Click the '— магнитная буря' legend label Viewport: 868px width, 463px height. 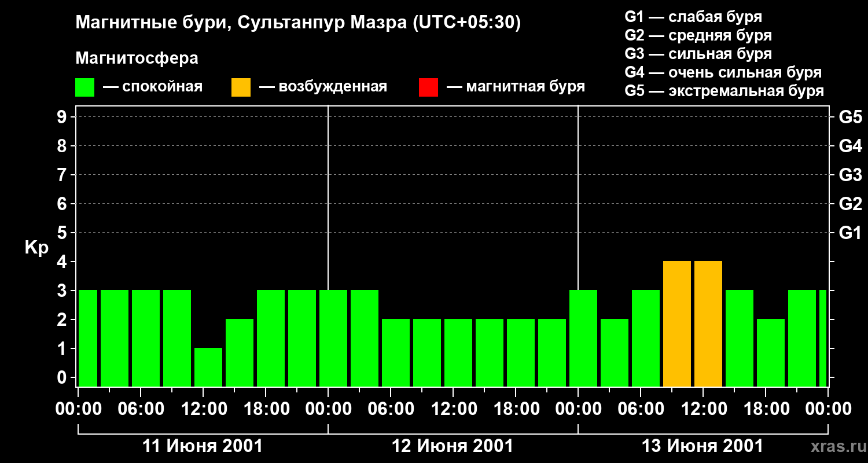point(516,87)
